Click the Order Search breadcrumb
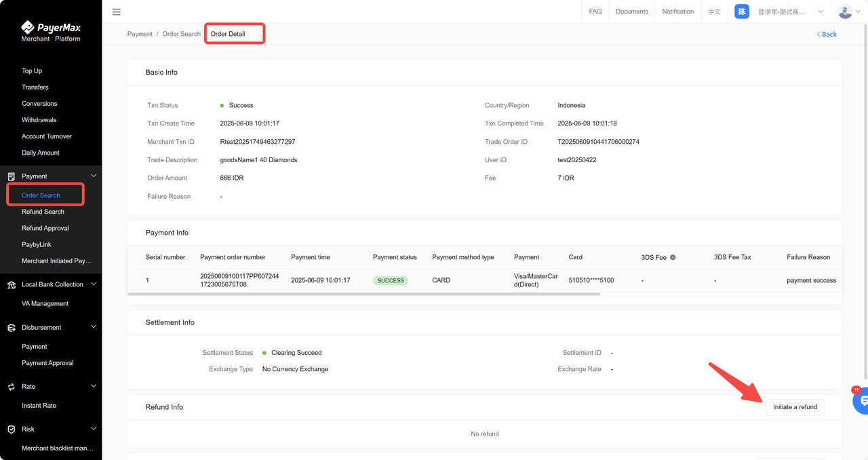 click(182, 34)
